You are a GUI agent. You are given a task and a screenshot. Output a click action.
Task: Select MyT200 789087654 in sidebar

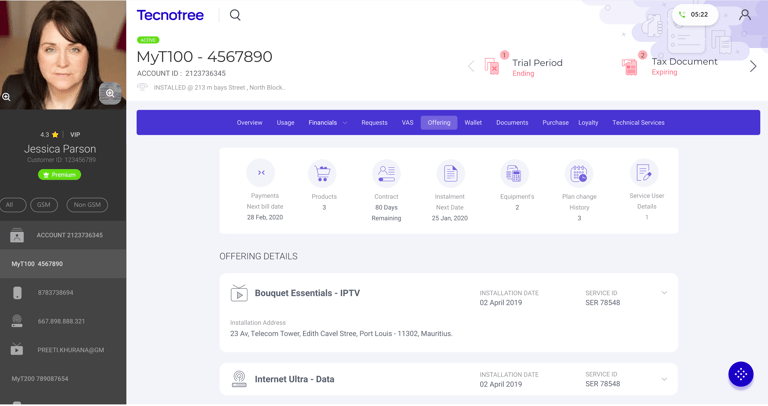coord(63,379)
